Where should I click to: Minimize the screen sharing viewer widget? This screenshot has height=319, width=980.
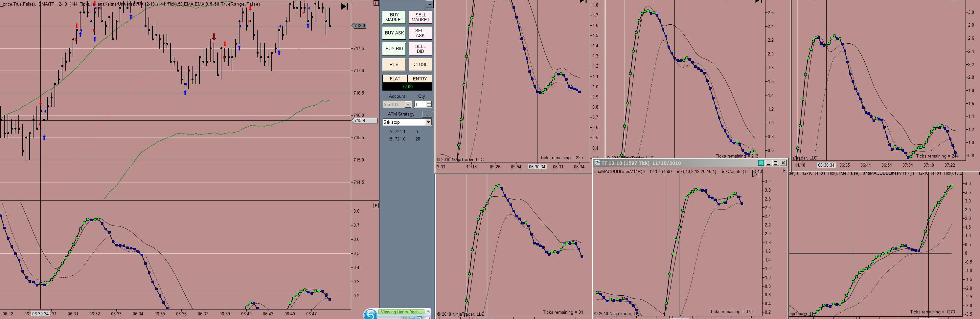pos(428,312)
